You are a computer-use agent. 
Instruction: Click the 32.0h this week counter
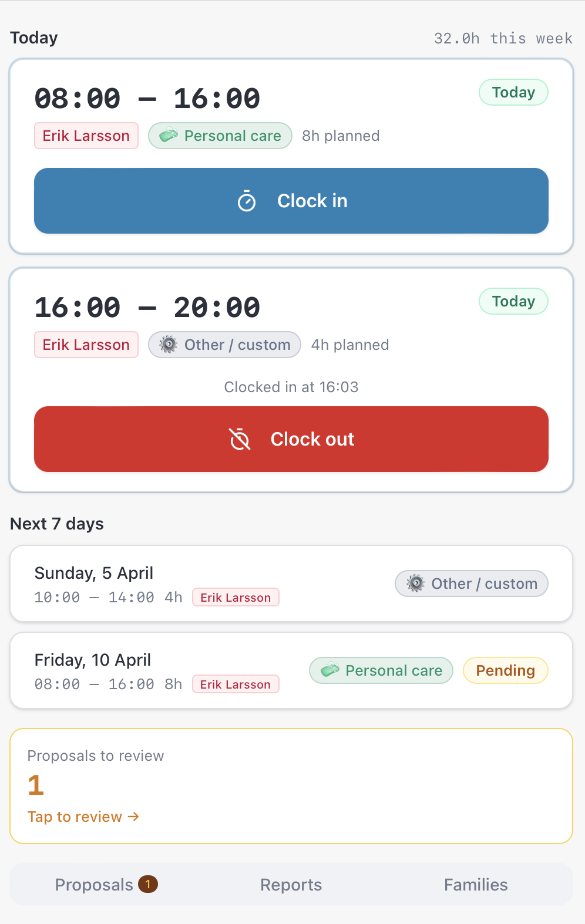pyautogui.click(x=503, y=38)
